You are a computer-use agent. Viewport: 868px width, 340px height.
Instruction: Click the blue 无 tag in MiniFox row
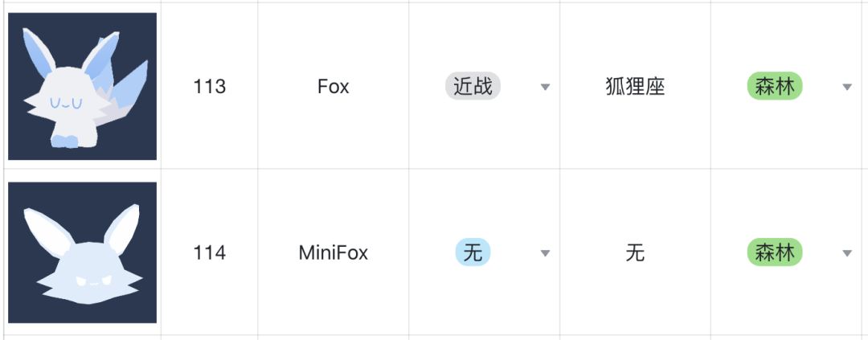[x=473, y=253]
